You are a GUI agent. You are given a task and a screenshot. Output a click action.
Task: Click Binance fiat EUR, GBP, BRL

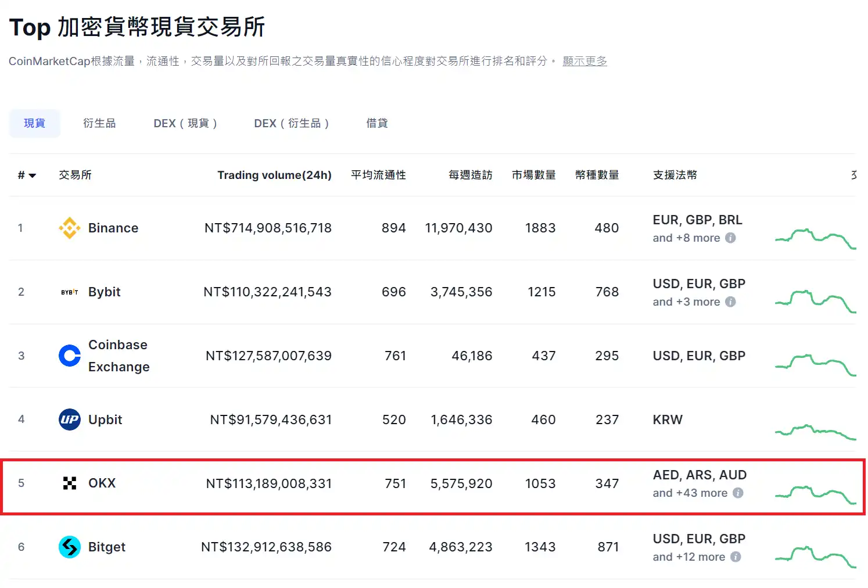coord(698,220)
